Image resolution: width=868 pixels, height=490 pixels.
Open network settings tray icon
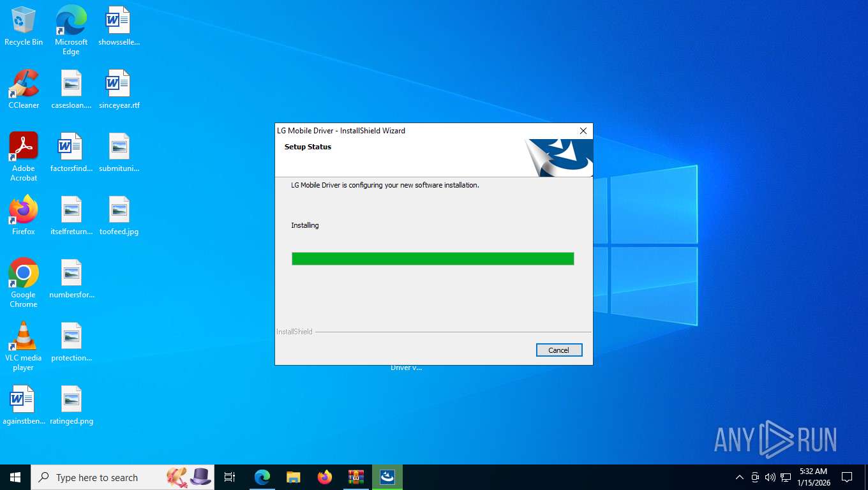point(786,477)
